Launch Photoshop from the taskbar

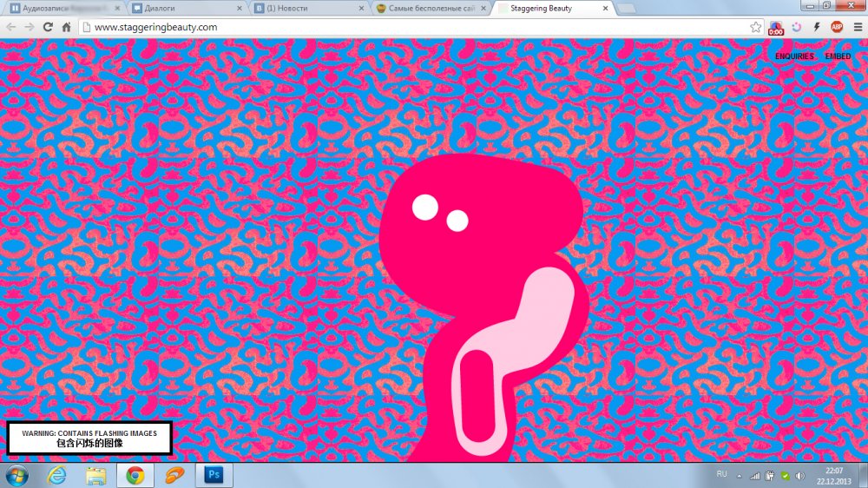coord(213,475)
